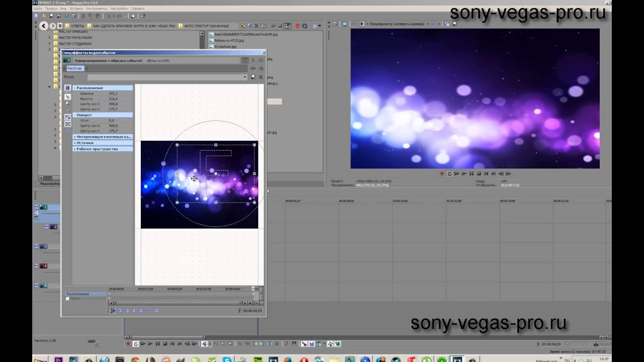Toggle auto preview in explorer toolbar
644x362 pixels.
287,26
